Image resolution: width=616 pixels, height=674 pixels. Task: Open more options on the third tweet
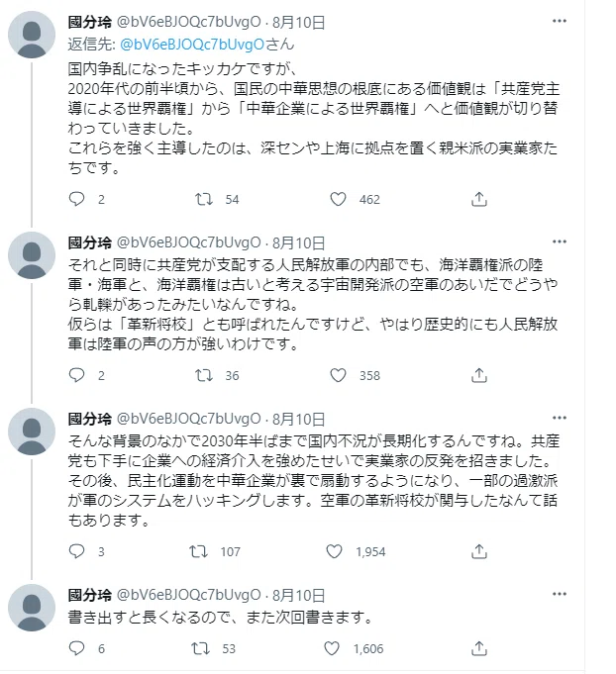click(x=560, y=418)
